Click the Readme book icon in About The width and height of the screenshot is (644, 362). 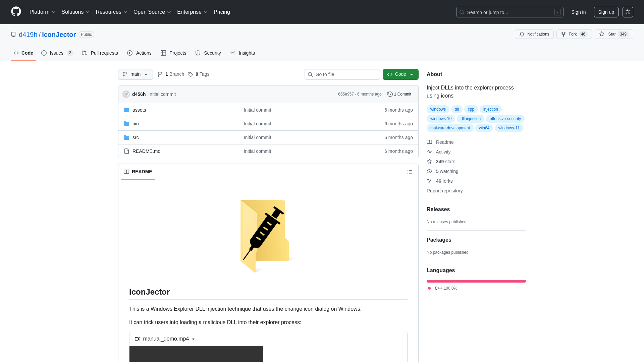pos(430,142)
